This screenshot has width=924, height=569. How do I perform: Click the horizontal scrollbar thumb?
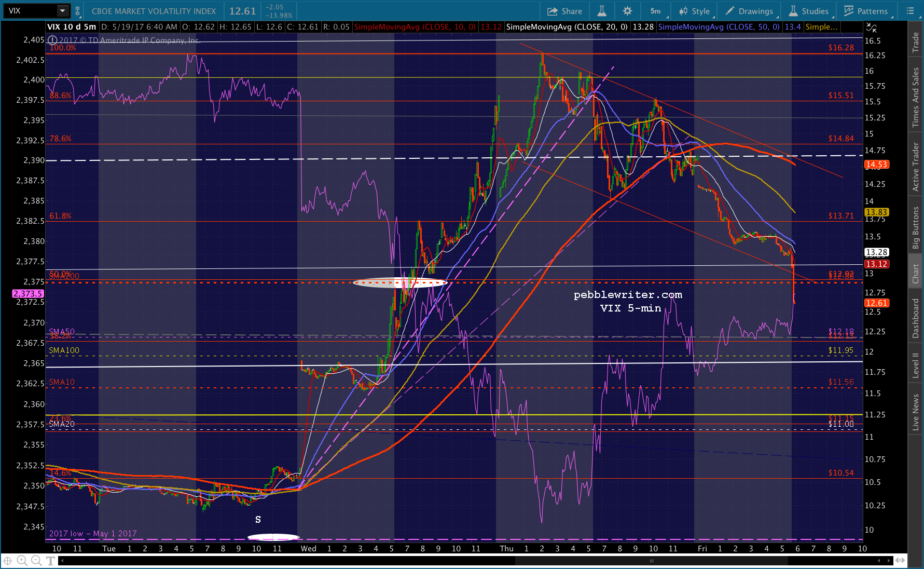652,561
